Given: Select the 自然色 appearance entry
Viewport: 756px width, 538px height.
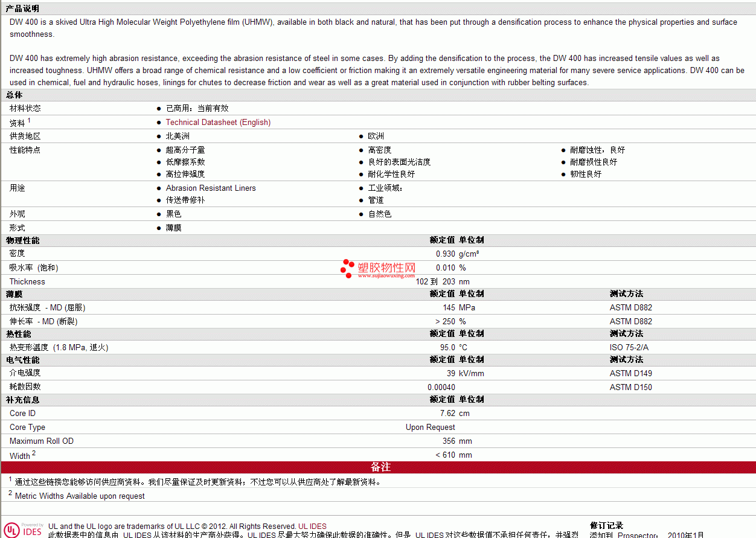Looking at the screenshot, I should (x=380, y=214).
